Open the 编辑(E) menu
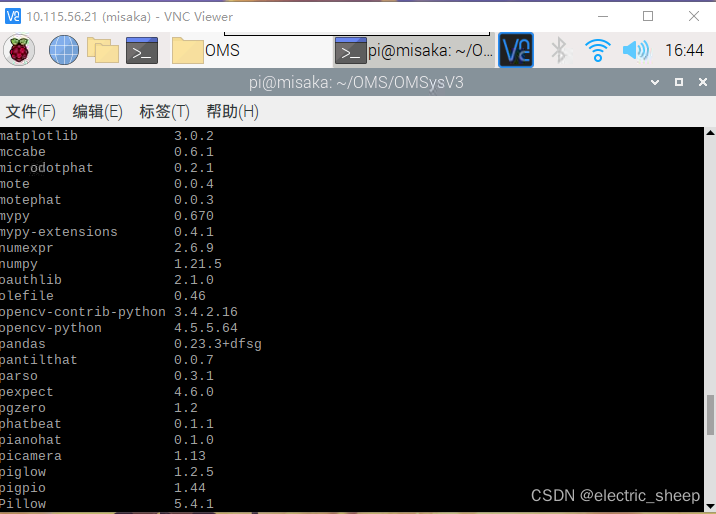 click(97, 111)
